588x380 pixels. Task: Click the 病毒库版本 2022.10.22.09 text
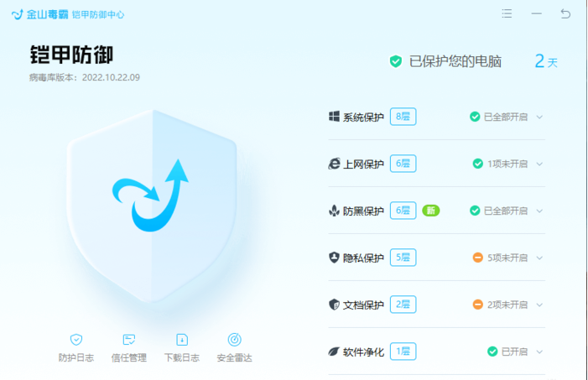pos(85,77)
